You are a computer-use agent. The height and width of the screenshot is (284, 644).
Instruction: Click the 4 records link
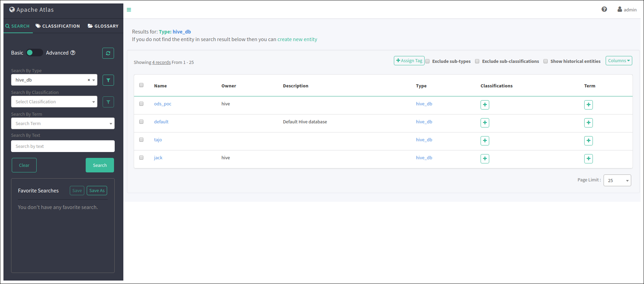tap(161, 62)
